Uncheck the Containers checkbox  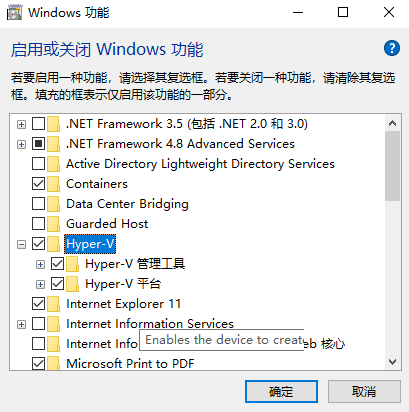[38, 184]
